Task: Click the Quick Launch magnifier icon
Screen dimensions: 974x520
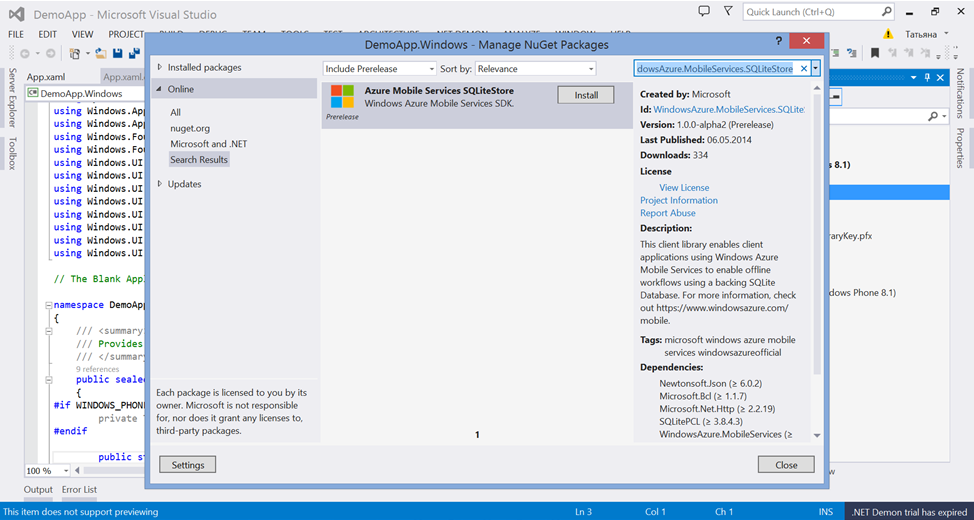Action: coord(887,11)
